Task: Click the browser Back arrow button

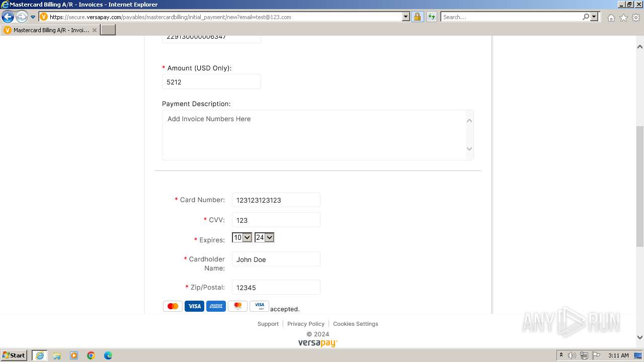Action: [x=8, y=17]
